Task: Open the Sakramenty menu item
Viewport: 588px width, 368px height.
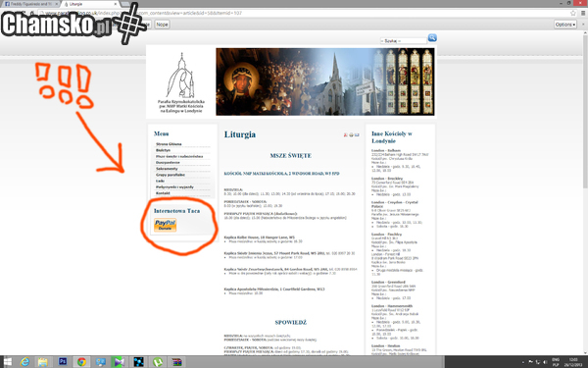Action: pyautogui.click(x=167, y=169)
